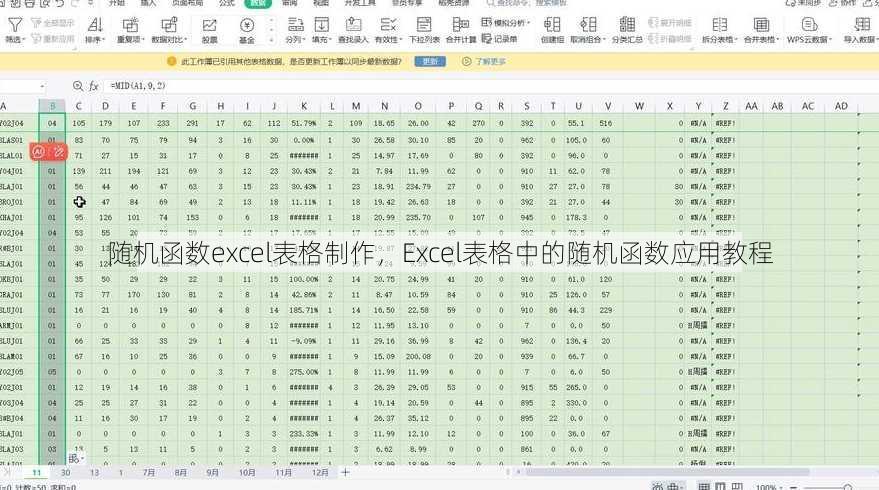The width and height of the screenshot is (879, 490).
Task: Expand the 取消组合 dropdown arrow
Action: point(604,40)
